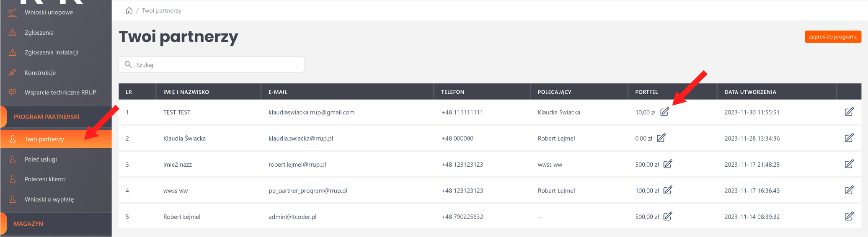Edit wallet balance for Robert Łejmel
The width and height of the screenshot is (868, 237).
pos(668,216)
